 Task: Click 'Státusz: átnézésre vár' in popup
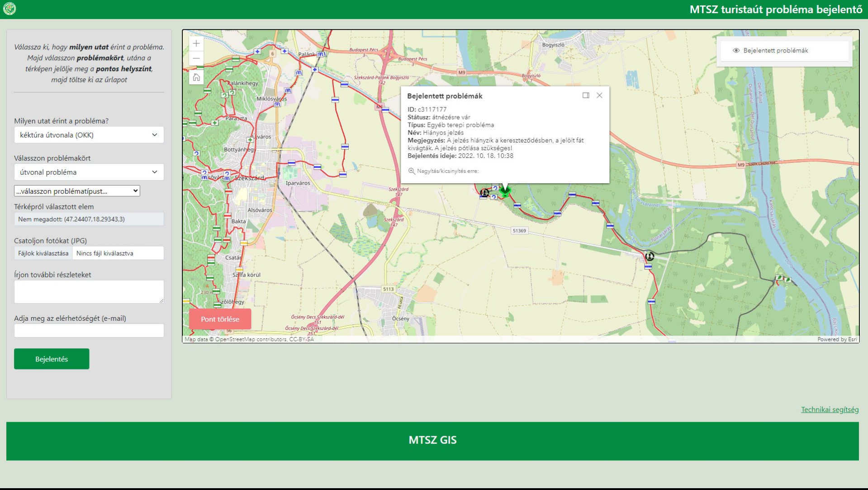click(439, 117)
